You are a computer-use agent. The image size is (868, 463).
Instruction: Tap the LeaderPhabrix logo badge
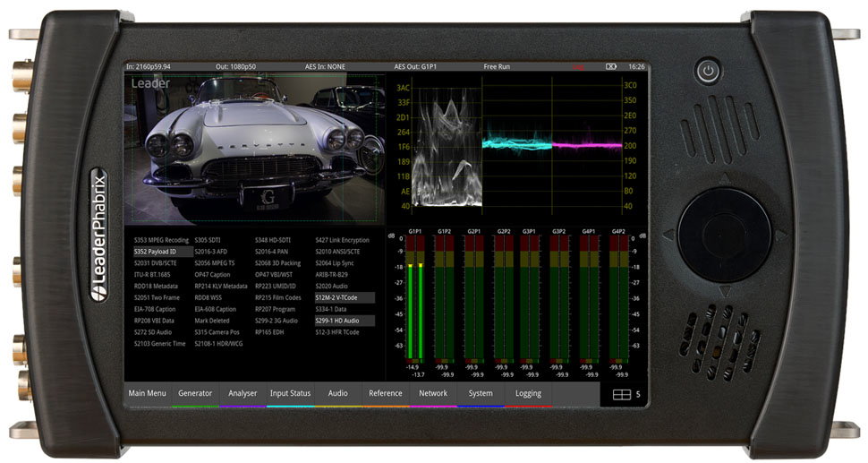pos(99,236)
